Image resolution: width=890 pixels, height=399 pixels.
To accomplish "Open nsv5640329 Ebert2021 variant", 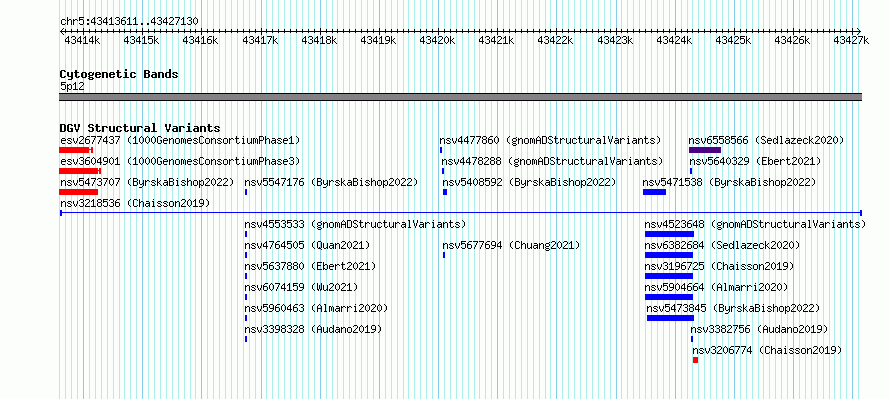I will (x=755, y=161).
